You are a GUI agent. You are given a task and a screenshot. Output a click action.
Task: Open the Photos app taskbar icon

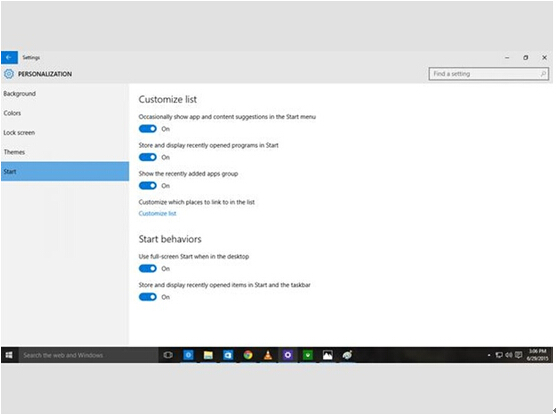tap(328, 355)
